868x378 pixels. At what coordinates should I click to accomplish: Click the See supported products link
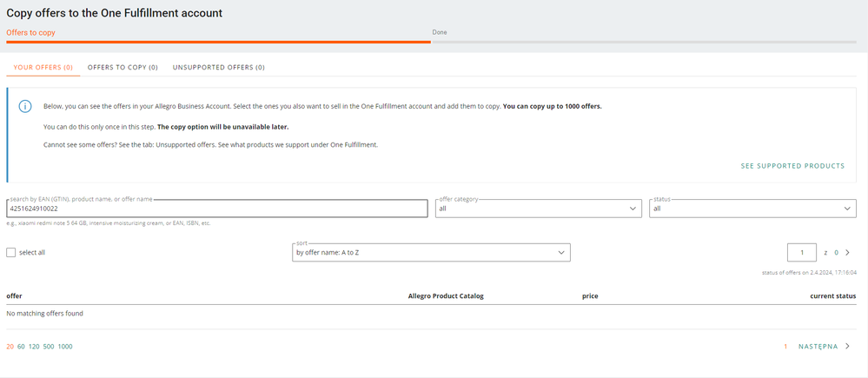[x=792, y=166]
